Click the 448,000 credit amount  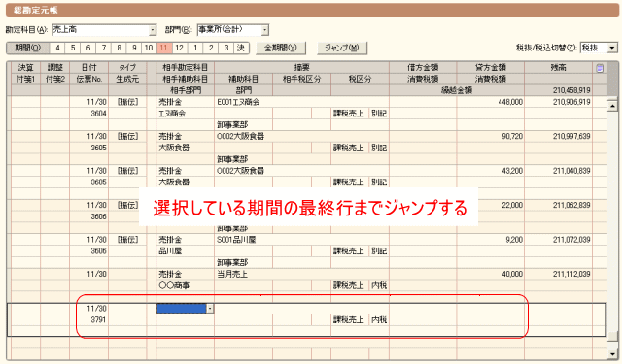[x=510, y=102]
